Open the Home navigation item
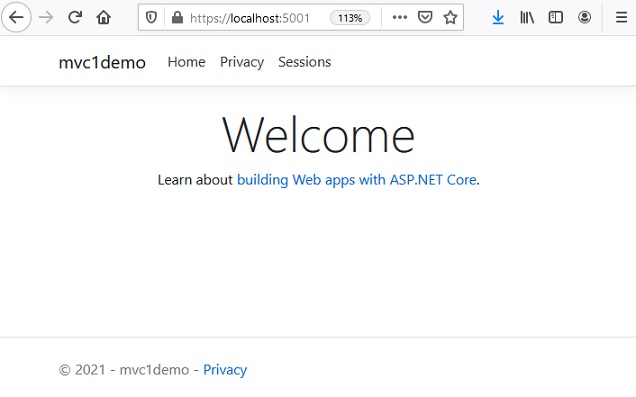This screenshot has height=397, width=636. pyautogui.click(x=187, y=62)
